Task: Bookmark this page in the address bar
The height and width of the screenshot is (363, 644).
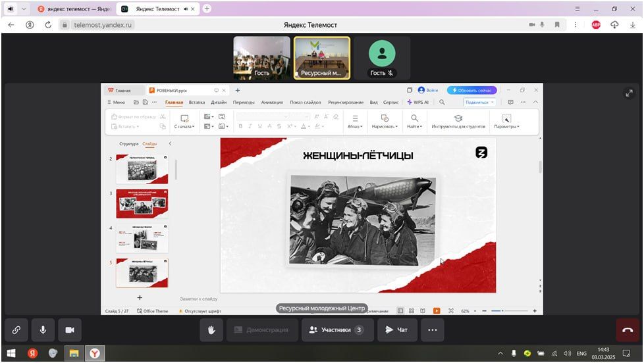Action: (x=557, y=24)
